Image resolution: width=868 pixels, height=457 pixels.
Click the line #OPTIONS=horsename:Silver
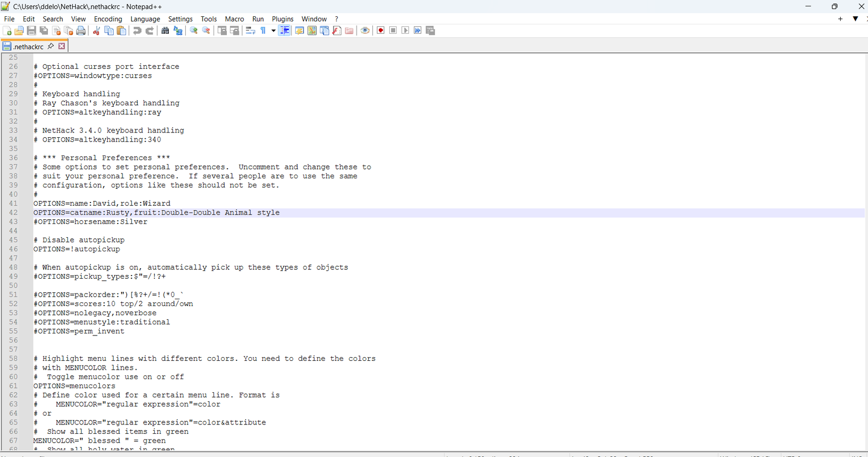pos(90,222)
